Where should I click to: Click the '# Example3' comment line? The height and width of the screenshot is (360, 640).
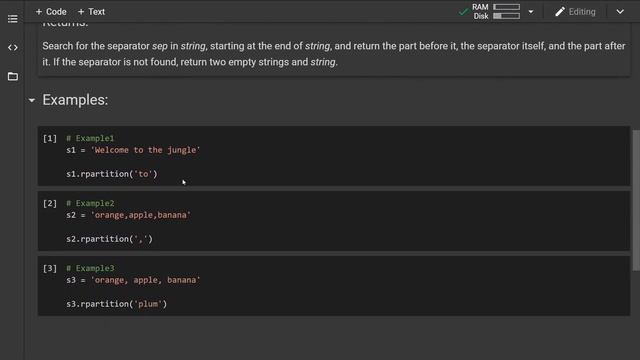coord(90,268)
